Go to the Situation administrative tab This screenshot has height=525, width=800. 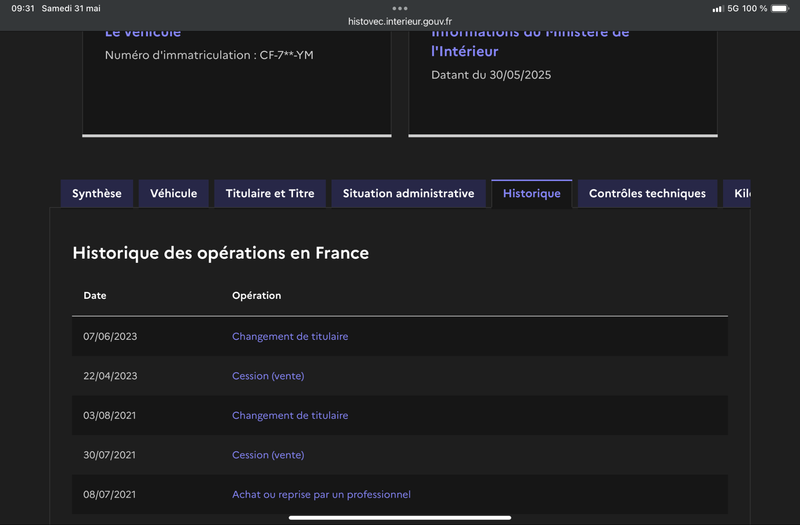pyautogui.click(x=408, y=194)
